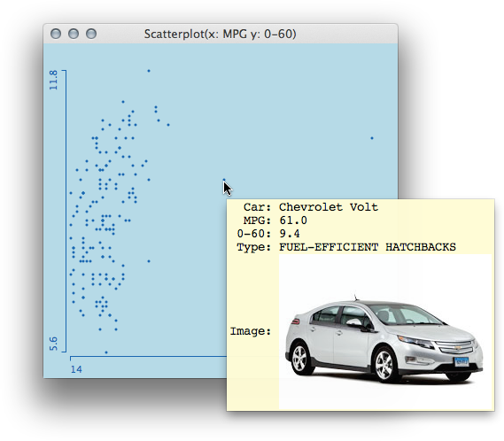Click the Chevrolet Volt car name text
This screenshot has height=441, width=504.
[329, 207]
